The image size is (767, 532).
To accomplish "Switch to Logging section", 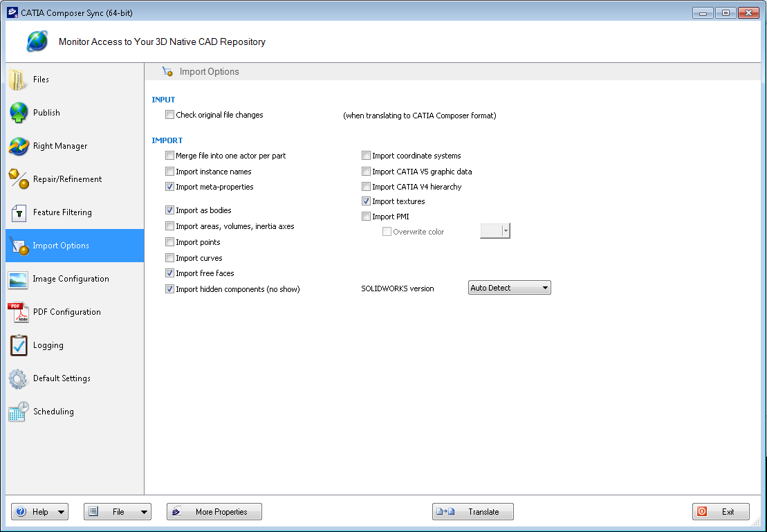I will tap(75, 345).
